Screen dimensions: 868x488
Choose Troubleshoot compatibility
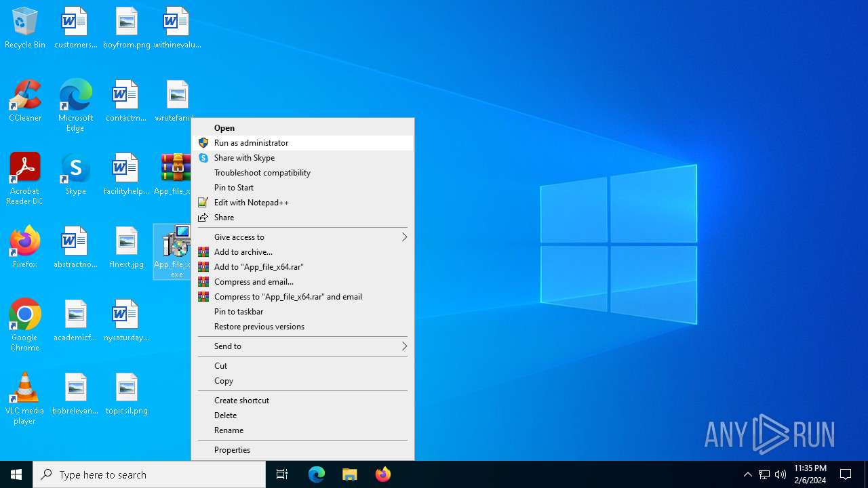(302, 173)
